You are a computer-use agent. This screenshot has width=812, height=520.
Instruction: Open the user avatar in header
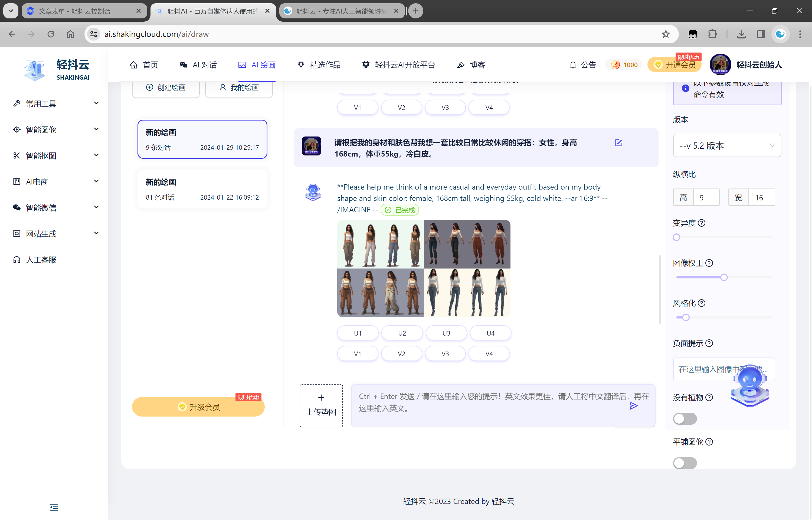tap(720, 64)
